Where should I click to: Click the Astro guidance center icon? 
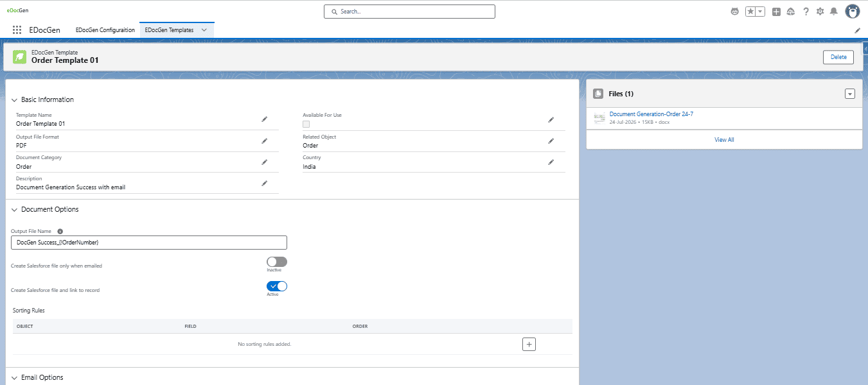(x=734, y=12)
